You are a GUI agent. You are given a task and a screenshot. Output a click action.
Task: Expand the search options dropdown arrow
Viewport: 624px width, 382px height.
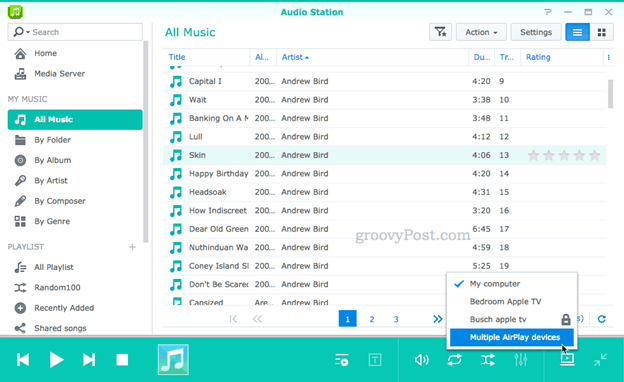28,32
